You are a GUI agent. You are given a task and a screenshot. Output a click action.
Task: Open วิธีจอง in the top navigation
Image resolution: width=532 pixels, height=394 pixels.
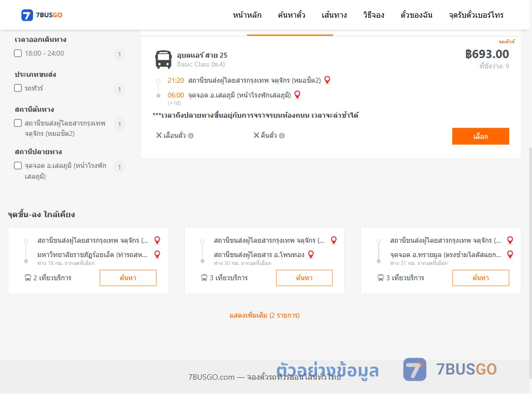click(x=373, y=15)
